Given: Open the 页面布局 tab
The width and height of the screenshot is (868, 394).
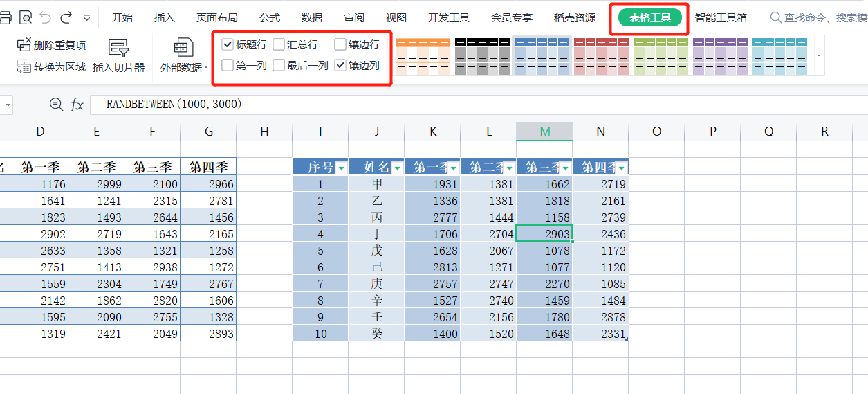Looking at the screenshot, I should coord(216,17).
